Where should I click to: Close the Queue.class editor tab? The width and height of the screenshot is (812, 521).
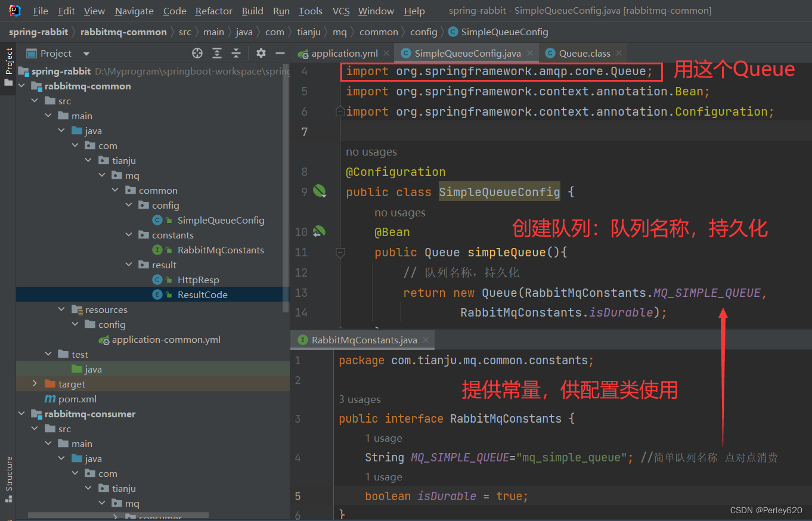coord(619,53)
